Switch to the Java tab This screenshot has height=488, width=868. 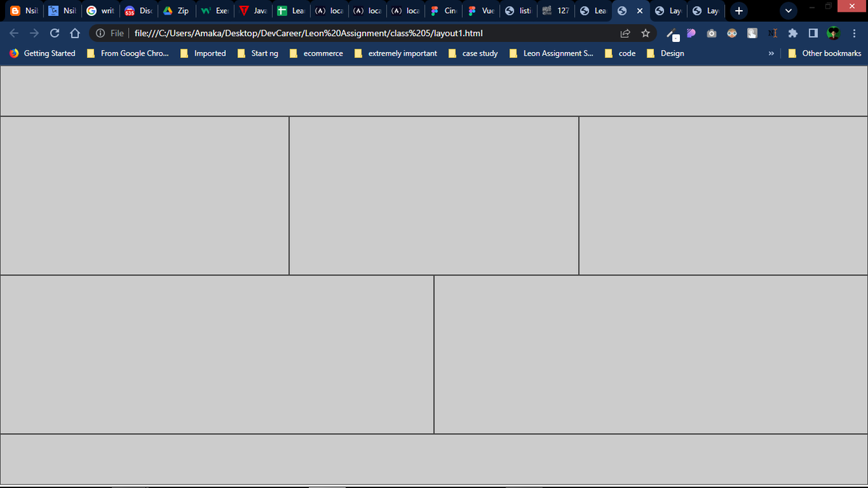252,11
